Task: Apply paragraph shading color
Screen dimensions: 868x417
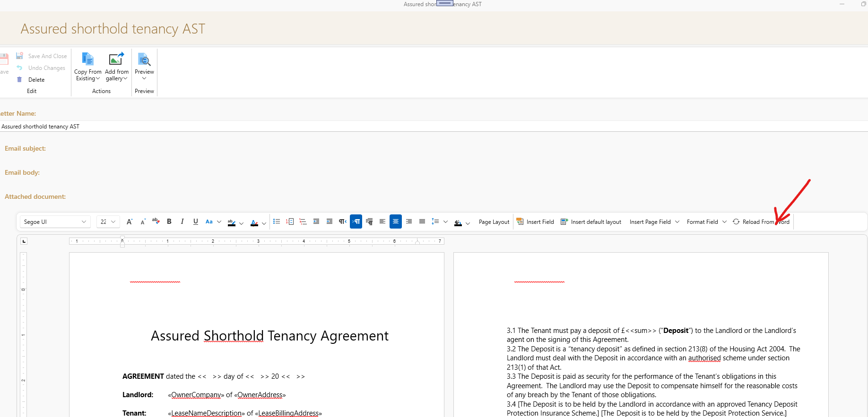Action: pyautogui.click(x=458, y=222)
